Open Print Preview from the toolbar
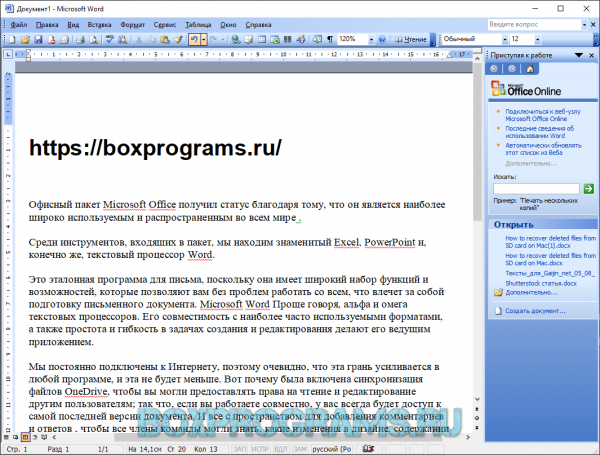 pos(93,39)
